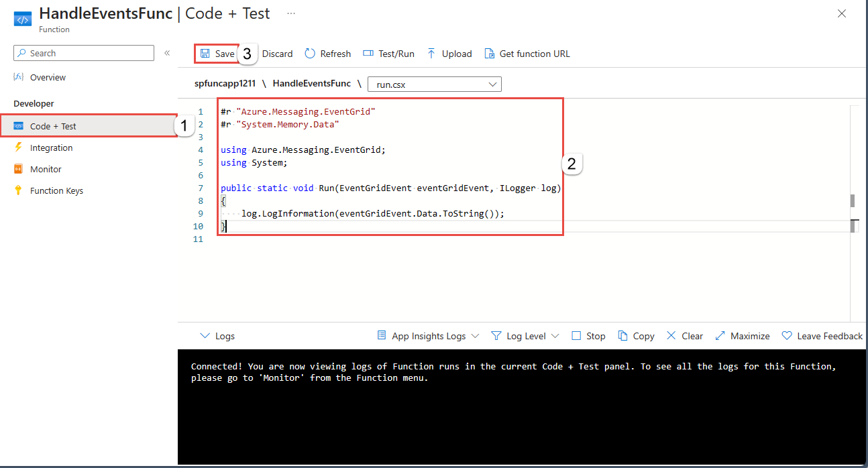Discard code changes
Viewport: 868px width, 468px height.
click(x=277, y=54)
